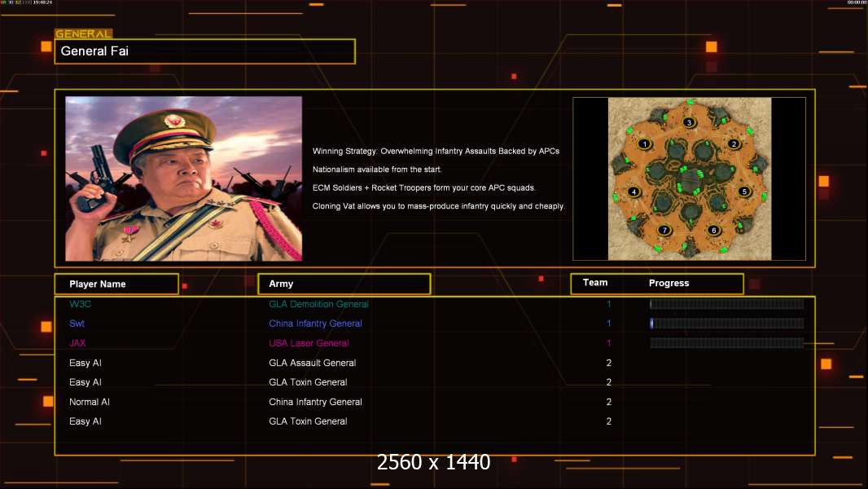
Task: Click the Nationalism available text line
Action: point(377,170)
